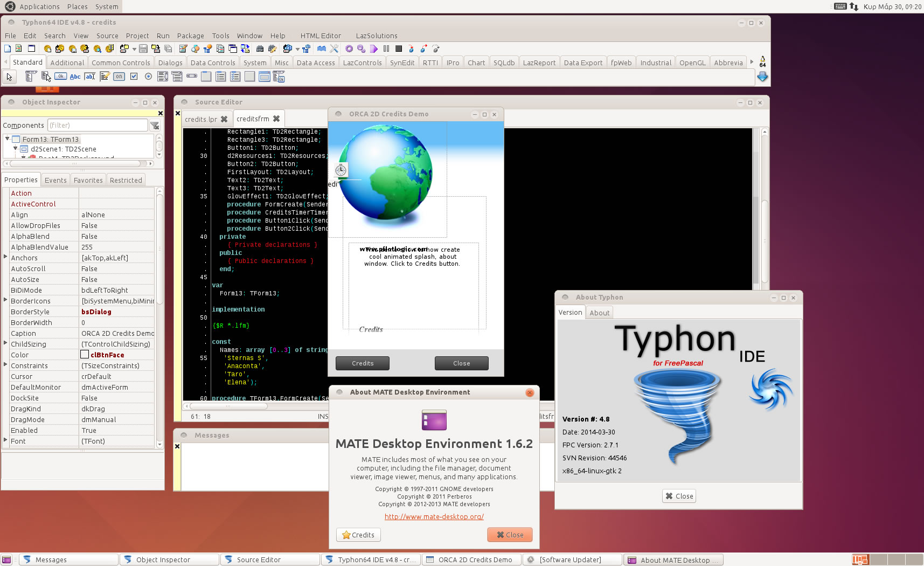Pick the TListBox component icon
This screenshot has width=924, height=566.
(163, 77)
